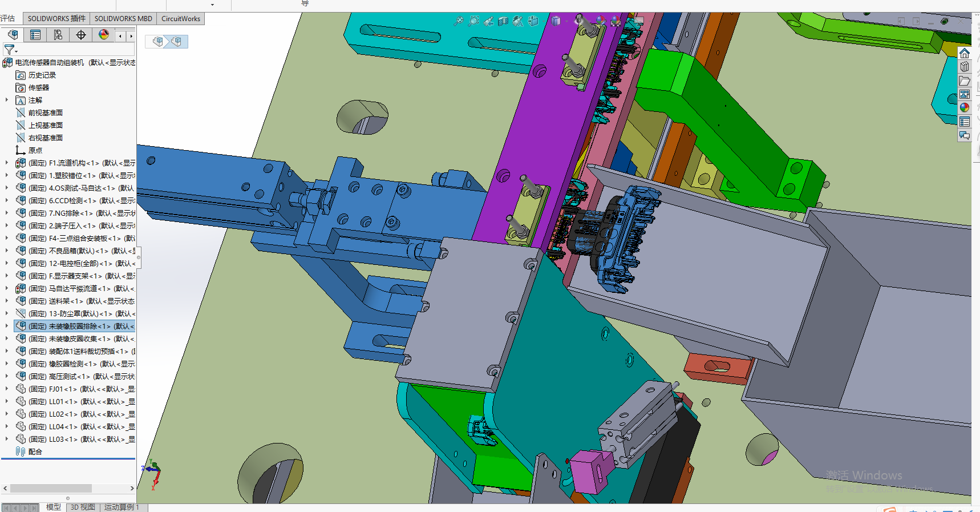Open the DimXpertManager crosshair tab
Screen dimensions: 980x512
click(81, 35)
